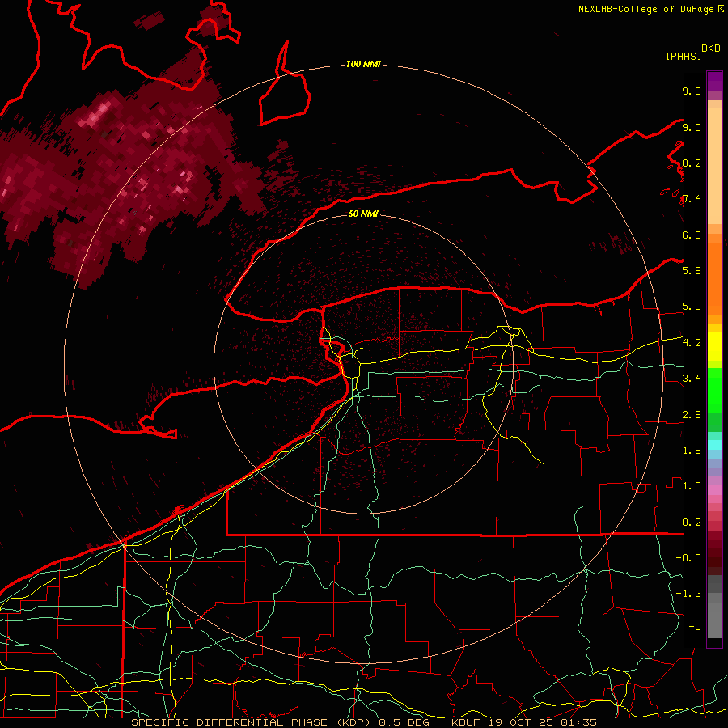Screen dimensions: 728x728
Task: Click the 1.0 scale value
Action: 692,486
